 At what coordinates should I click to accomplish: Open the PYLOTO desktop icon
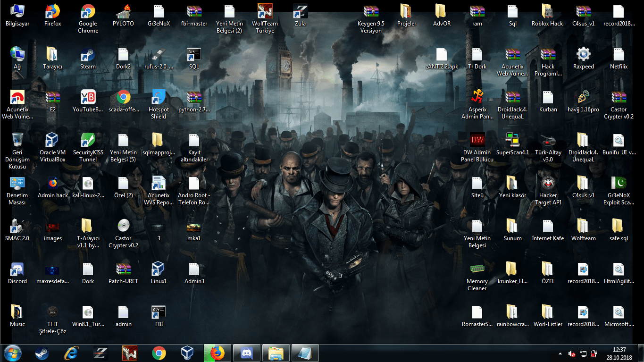[124, 16]
